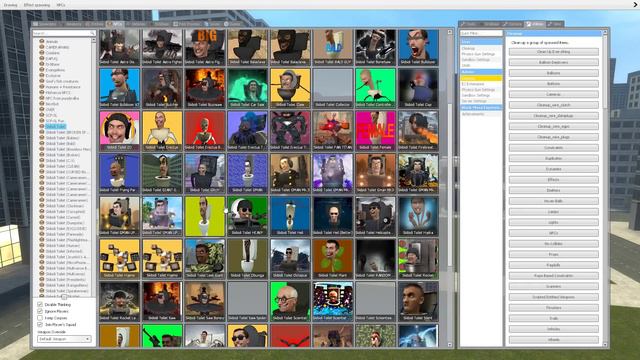The image size is (640, 360).
Task: Select the Skibidi Toilet Butcher icon
Action: point(162,88)
